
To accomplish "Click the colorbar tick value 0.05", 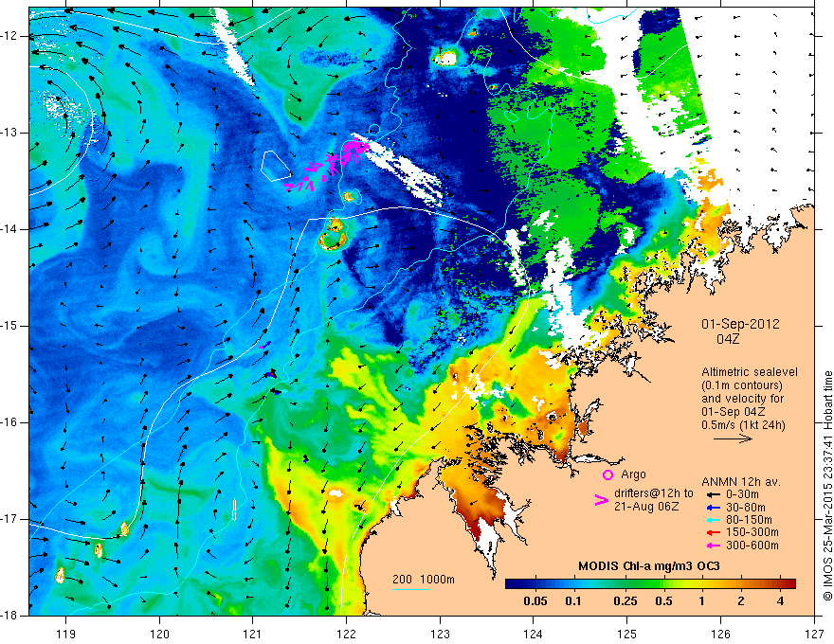I will pyautogui.click(x=535, y=601).
